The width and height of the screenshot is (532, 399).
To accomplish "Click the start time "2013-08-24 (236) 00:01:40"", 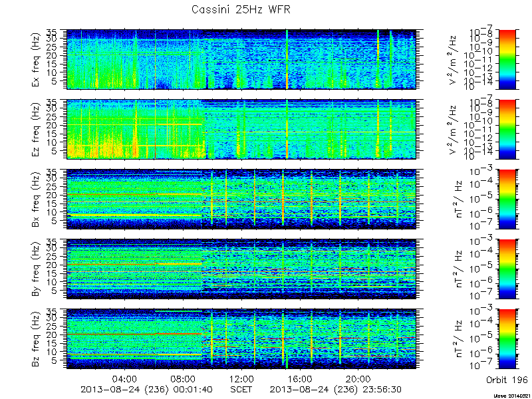I will click(x=146, y=389).
